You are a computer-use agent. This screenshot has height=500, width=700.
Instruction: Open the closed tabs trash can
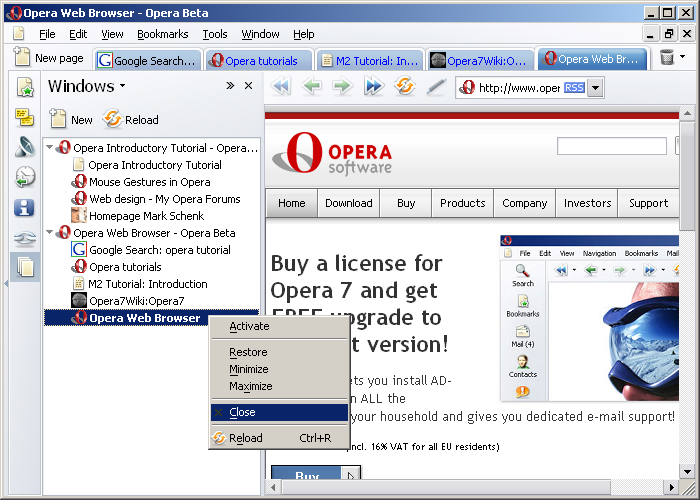pyautogui.click(x=667, y=59)
